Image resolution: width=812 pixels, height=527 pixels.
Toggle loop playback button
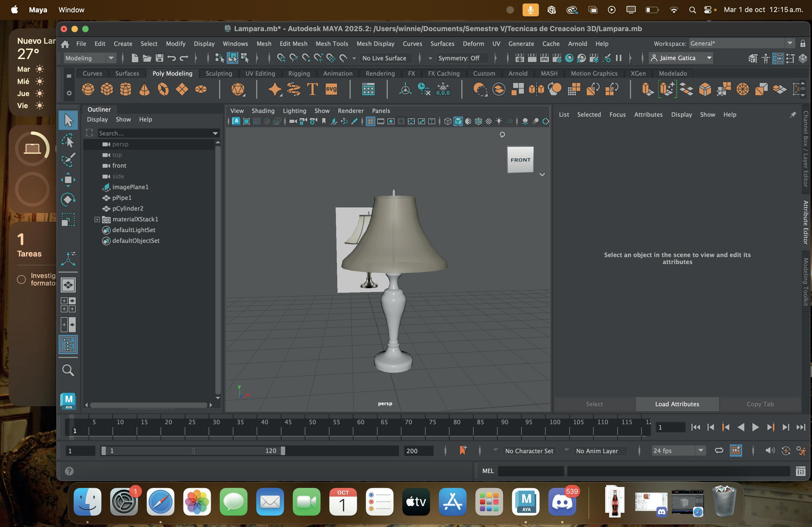coord(719,451)
